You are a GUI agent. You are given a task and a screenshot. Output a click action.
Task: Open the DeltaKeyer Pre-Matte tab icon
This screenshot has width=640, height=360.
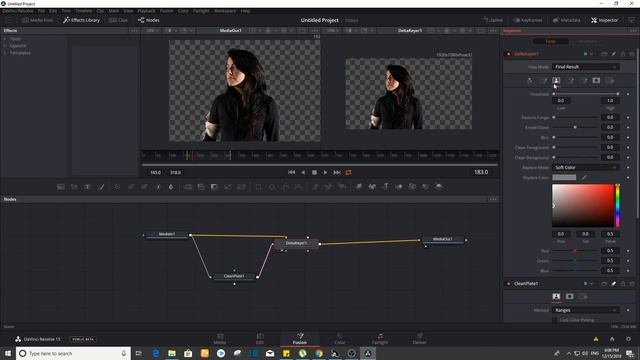click(x=543, y=80)
